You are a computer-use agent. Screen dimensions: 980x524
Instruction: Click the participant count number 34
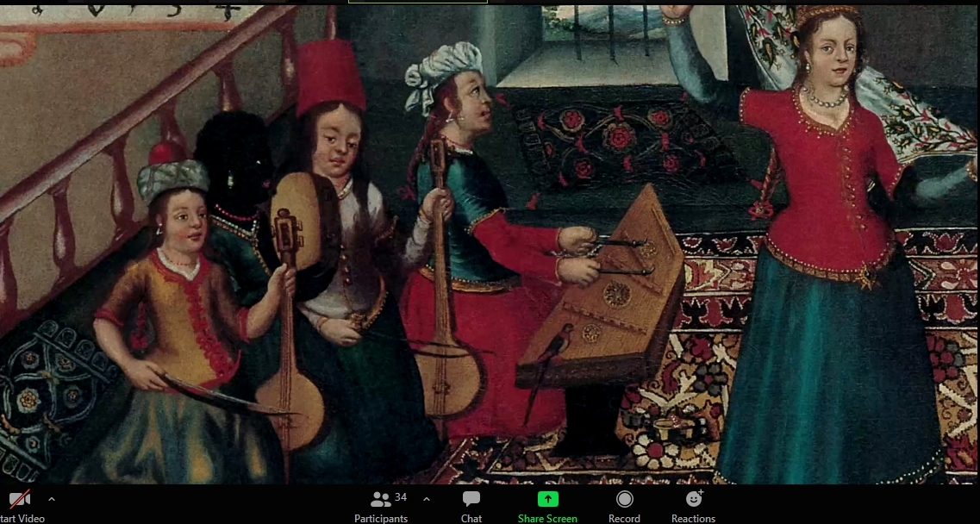tap(400, 497)
